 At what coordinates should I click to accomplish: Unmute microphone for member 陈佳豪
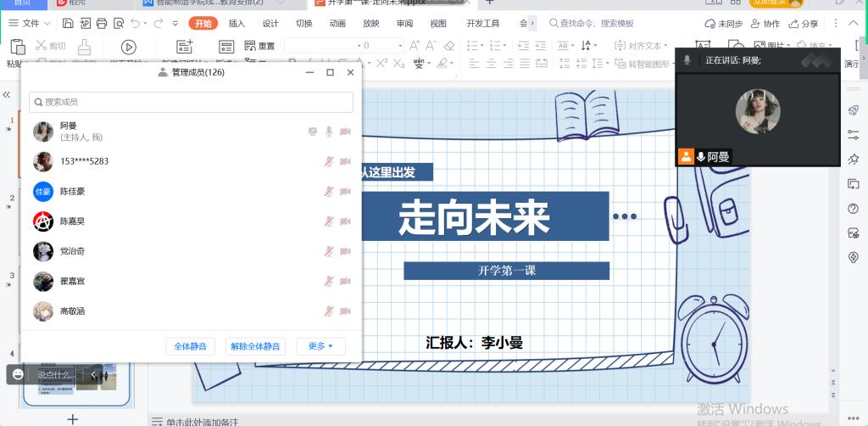click(x=329, y=192)
